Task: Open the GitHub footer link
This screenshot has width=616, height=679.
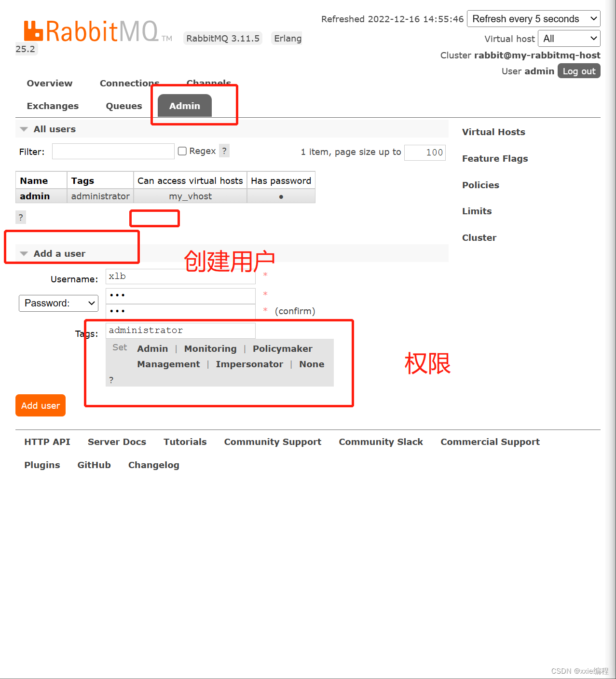Action: tap(94, 465)
